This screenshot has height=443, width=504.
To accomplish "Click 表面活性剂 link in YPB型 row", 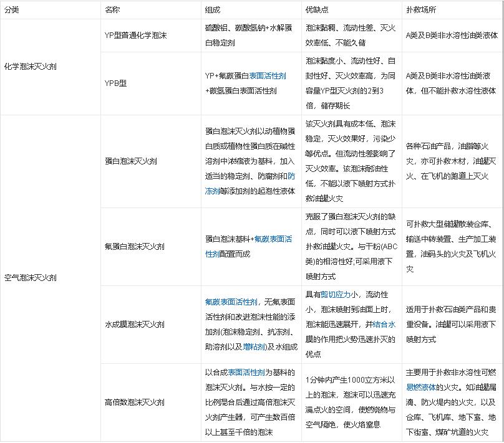I will click(x=267, y=76).
